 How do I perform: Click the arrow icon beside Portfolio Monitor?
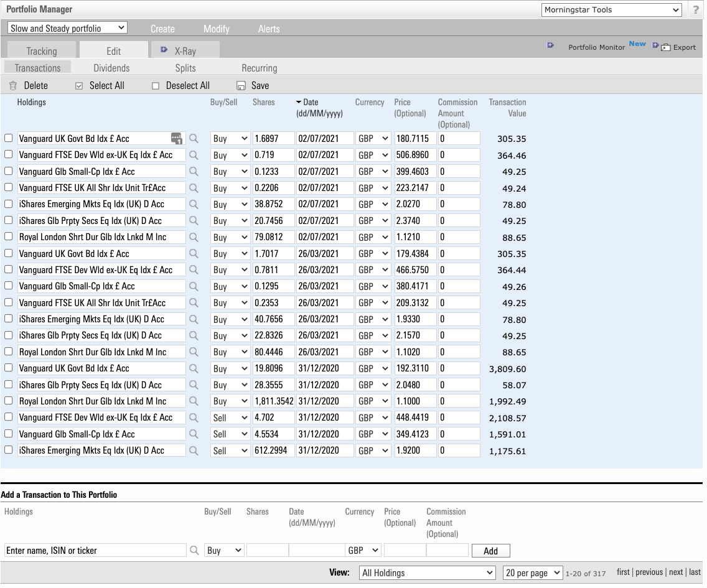tap(550, 45)
